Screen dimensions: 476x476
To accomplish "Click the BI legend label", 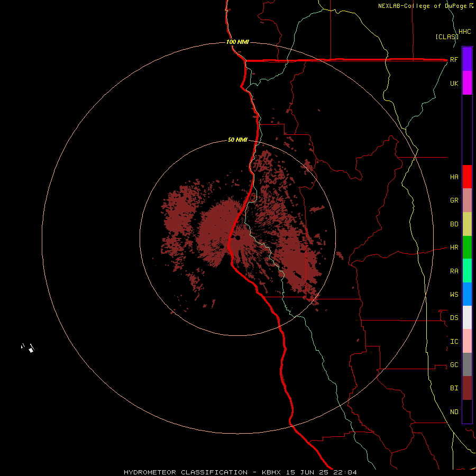I will point(454,388).
